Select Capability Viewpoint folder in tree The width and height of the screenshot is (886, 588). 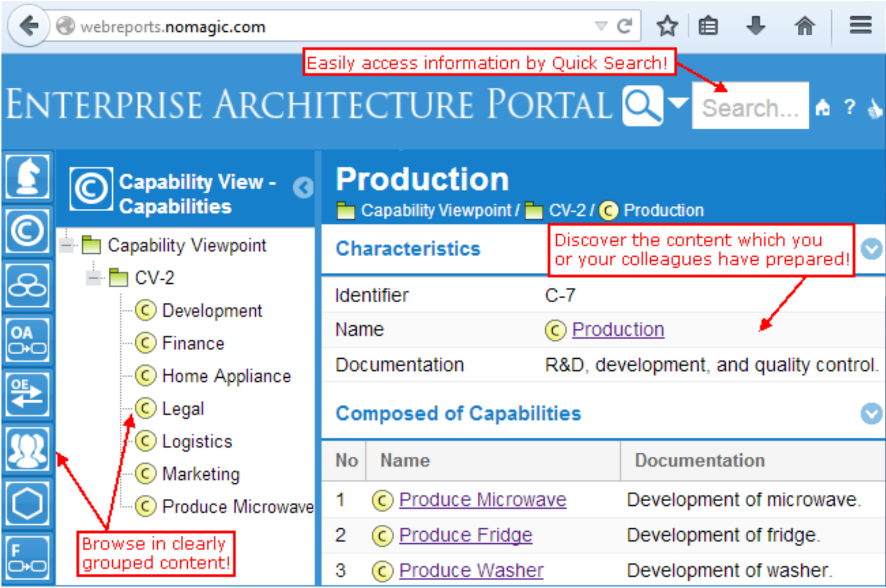coord(174,245)
